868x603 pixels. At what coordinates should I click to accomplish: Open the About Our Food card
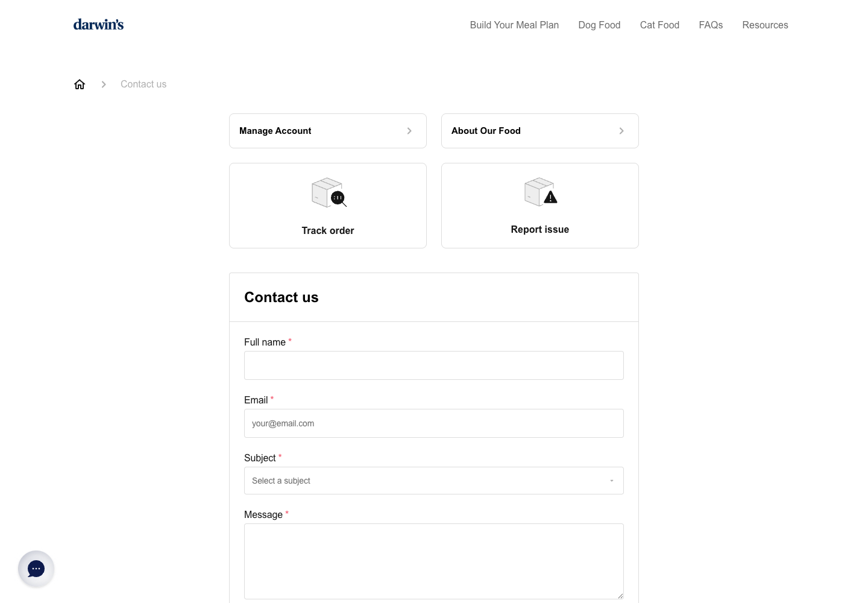(x=540, y=131)
